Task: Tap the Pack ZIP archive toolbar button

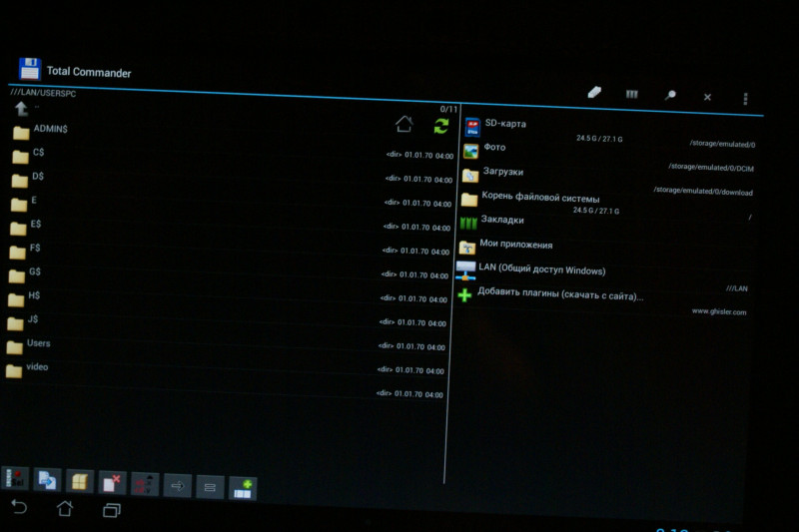Action: (80, 482)
